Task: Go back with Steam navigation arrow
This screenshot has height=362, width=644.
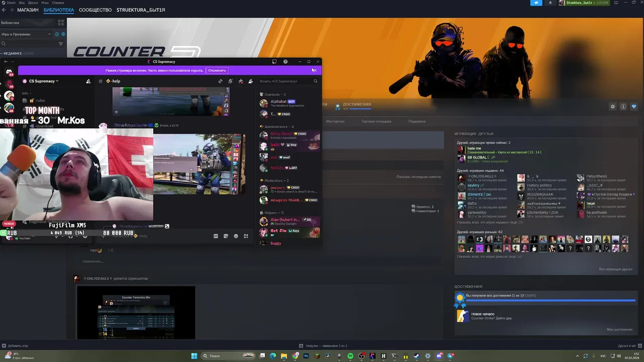Action: pyautogui.click(x=4, y=10)
